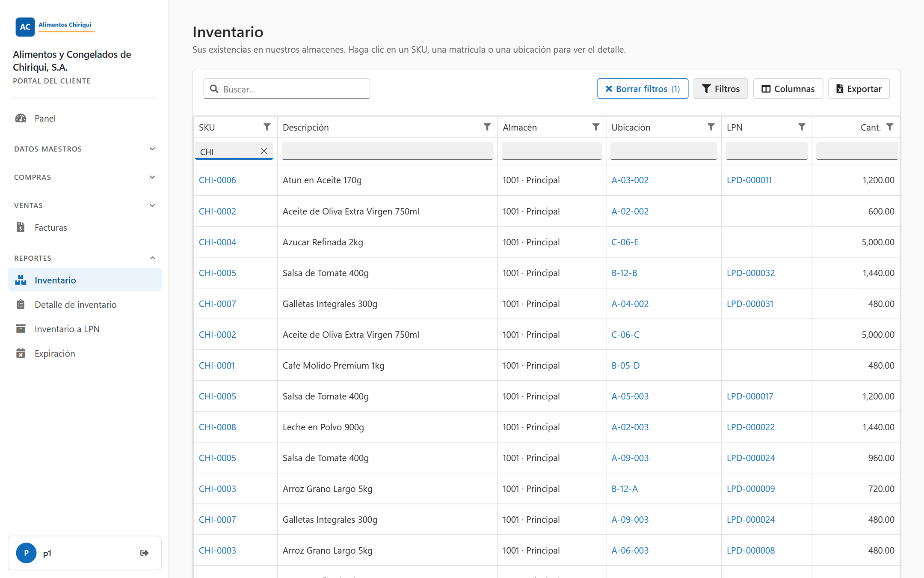Click the Borrar filtros button
924x578 pixels.
click(x=643, y=89)
